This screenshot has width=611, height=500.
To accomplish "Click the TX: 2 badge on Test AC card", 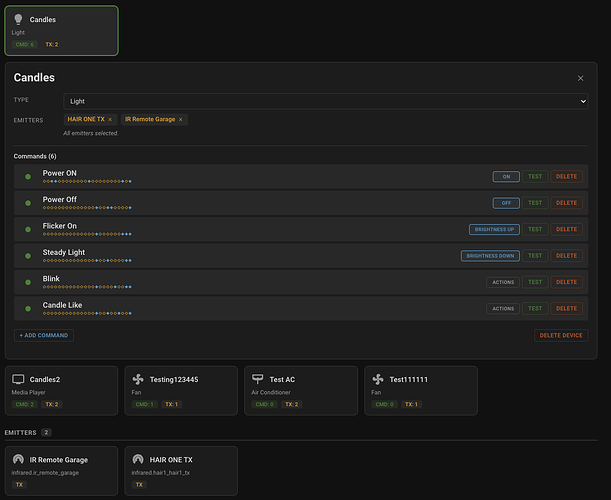I will [291, 404].
